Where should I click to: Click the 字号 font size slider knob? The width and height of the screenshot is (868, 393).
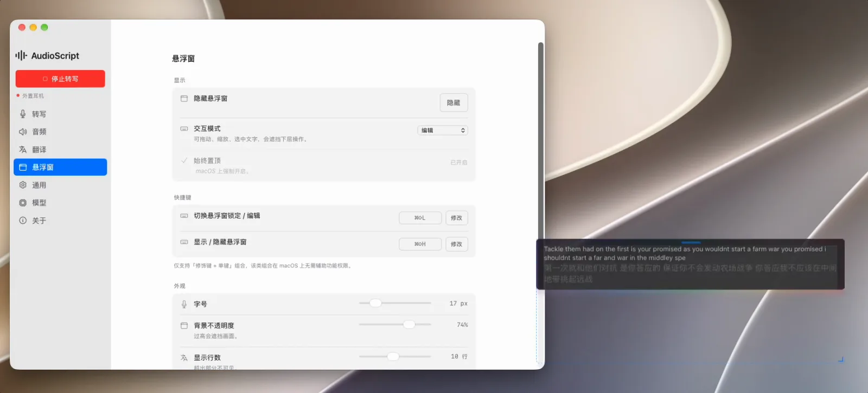[x=375, y=303]
